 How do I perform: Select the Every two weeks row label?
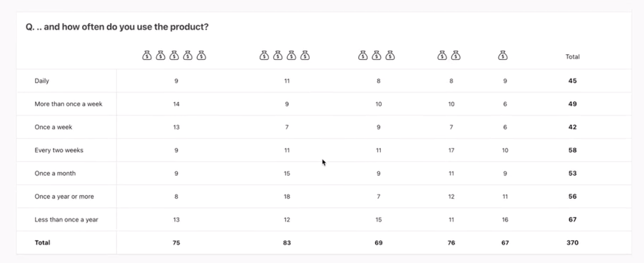tap(59, 150)
